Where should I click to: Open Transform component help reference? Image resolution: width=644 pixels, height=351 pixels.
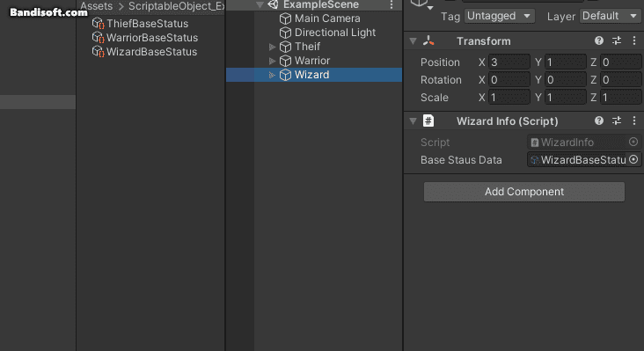(x=599, y=40)
